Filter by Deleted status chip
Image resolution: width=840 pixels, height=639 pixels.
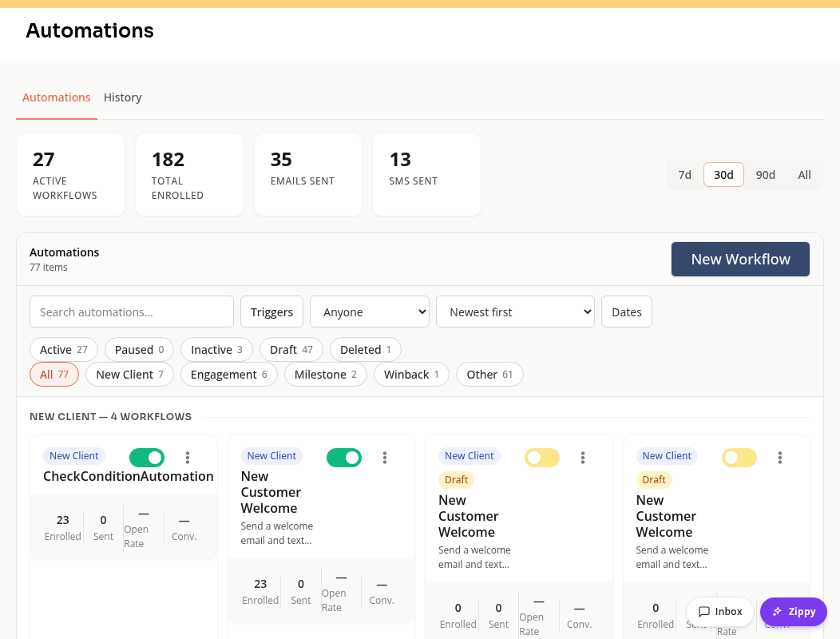pos(366,350)
